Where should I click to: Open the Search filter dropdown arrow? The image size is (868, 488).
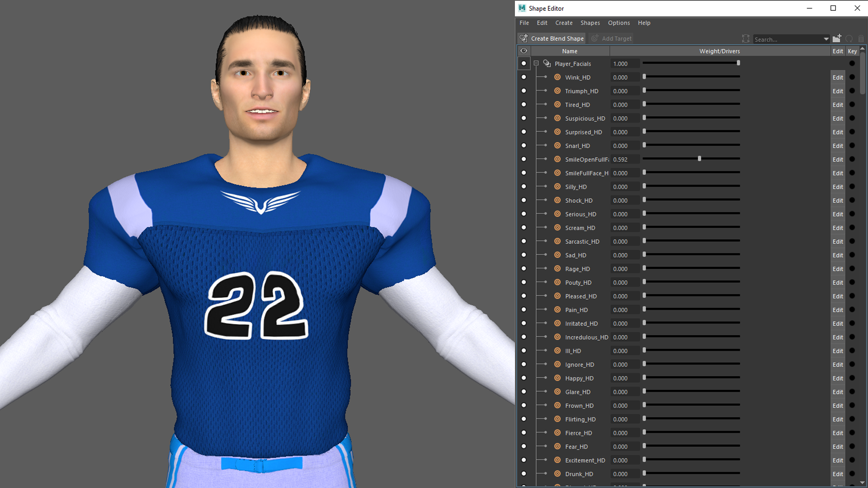point(826,39)
